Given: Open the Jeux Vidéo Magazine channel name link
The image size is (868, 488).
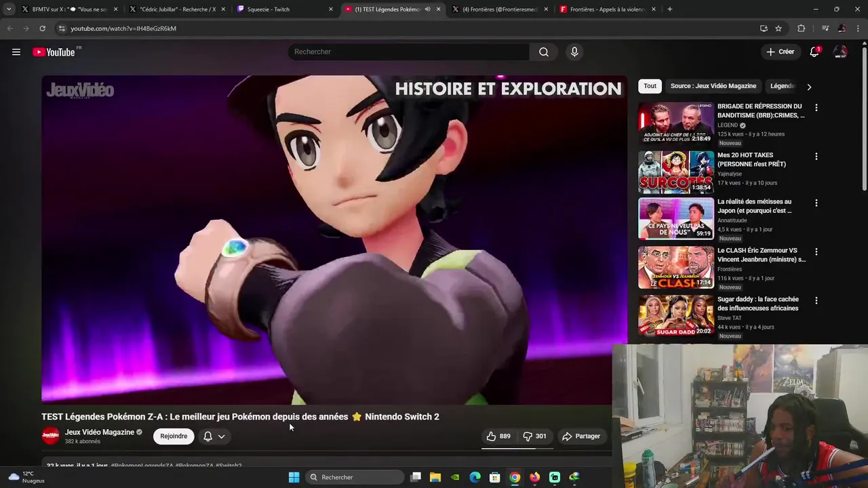Looking at the screenshot, I should (100, 432).
